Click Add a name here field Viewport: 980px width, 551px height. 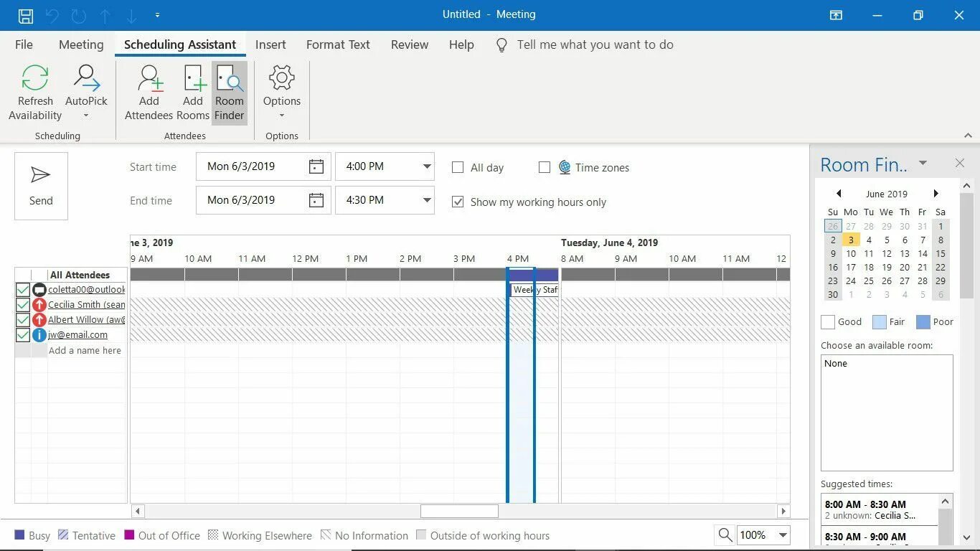coord(85,351)
